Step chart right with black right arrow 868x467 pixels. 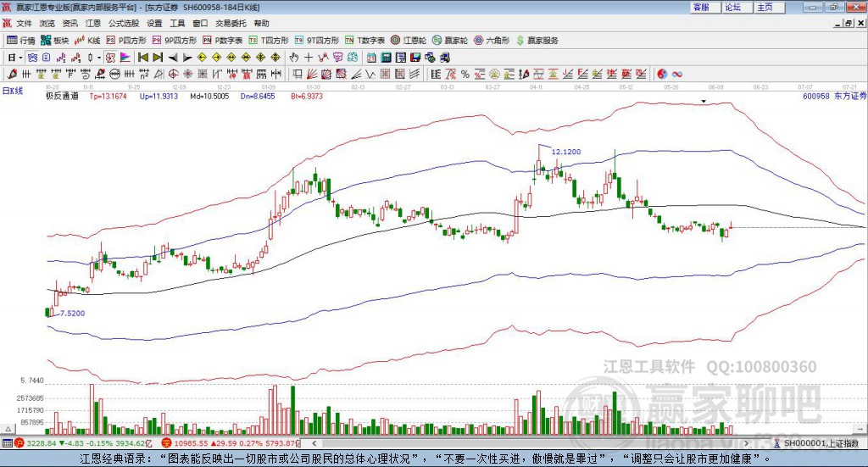point(187,58)
